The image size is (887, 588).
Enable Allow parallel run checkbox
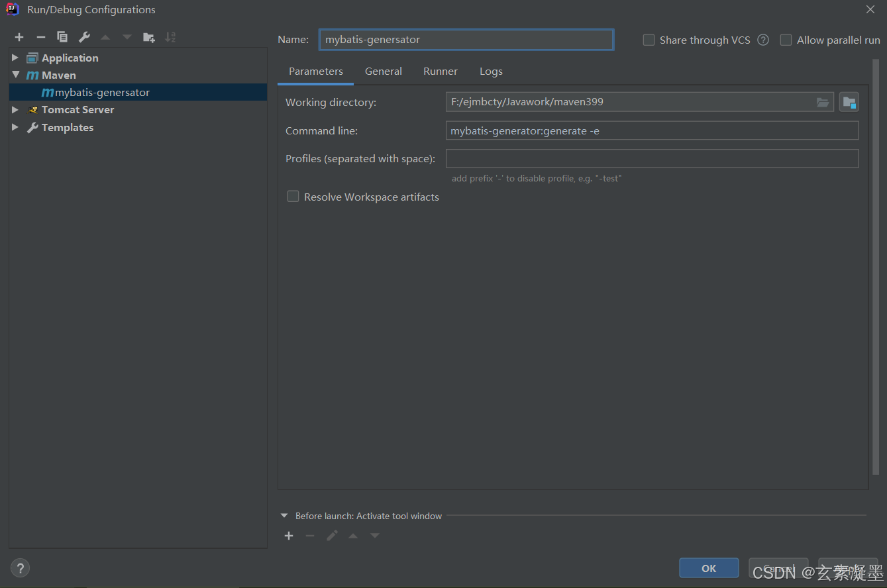click(x=786, y=40)
